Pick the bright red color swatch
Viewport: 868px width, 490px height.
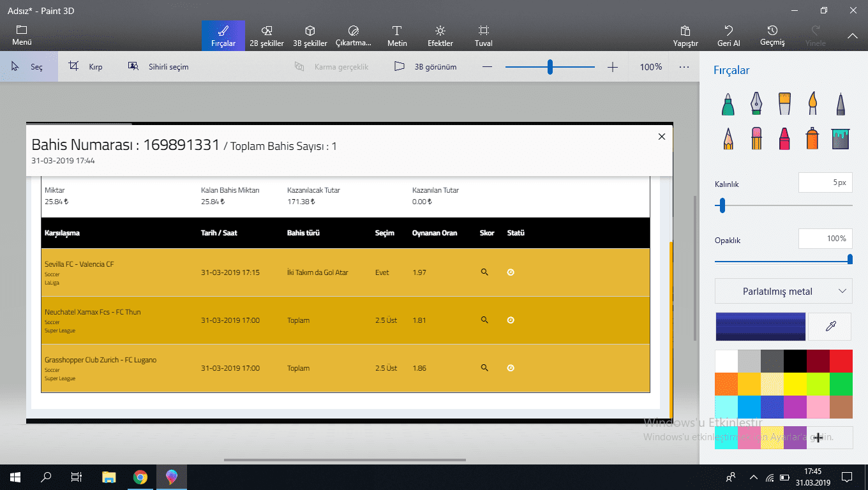click(841, 361)
